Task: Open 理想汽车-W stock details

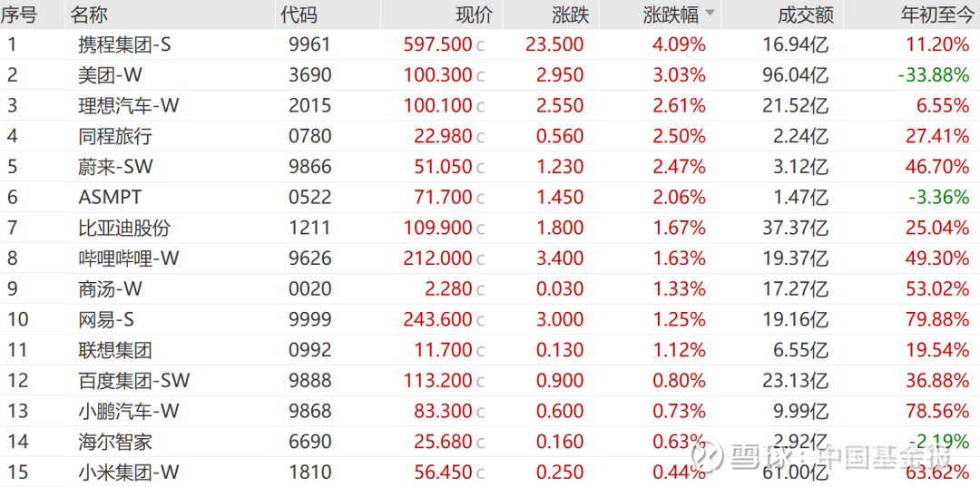Action: [128, 105]
